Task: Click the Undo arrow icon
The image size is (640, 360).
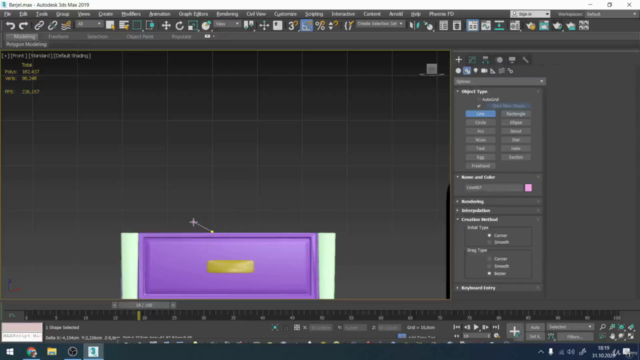Action: (x=10, y=26)
